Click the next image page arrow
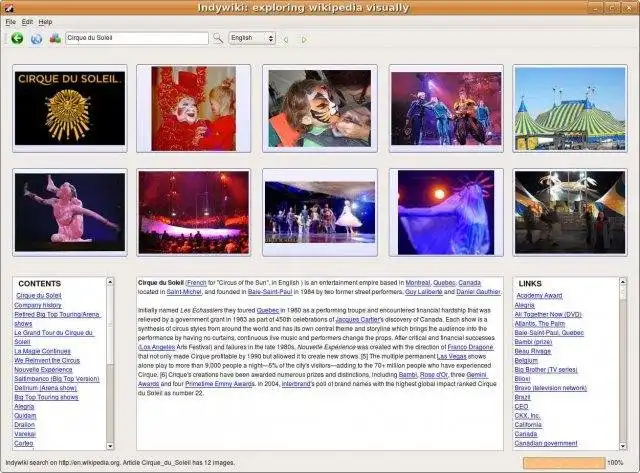 (304, 40)
